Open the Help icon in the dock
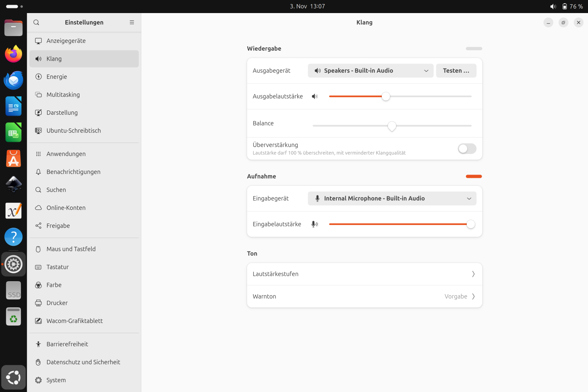 pos(13,237)
